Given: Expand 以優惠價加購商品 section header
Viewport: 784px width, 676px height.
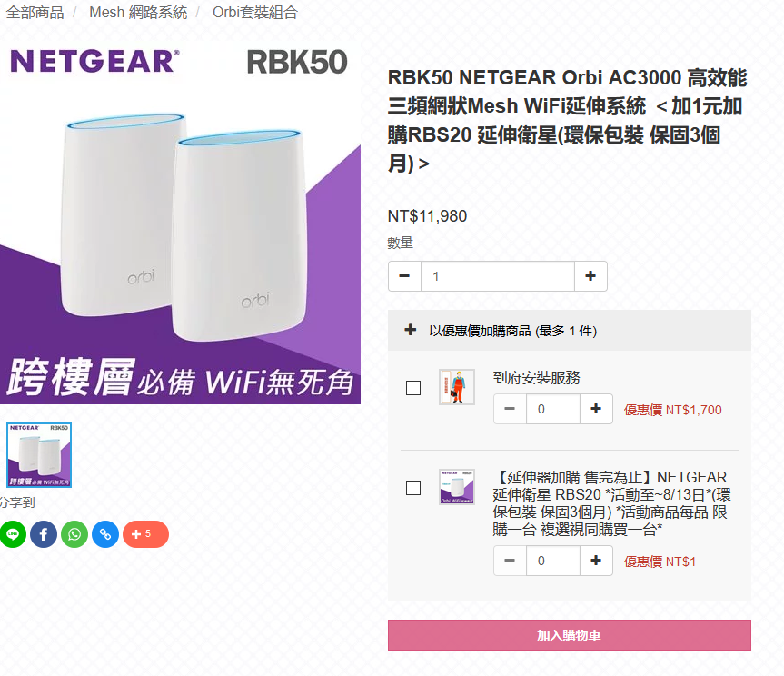Looking at the screenshot, I should [569, 331].
